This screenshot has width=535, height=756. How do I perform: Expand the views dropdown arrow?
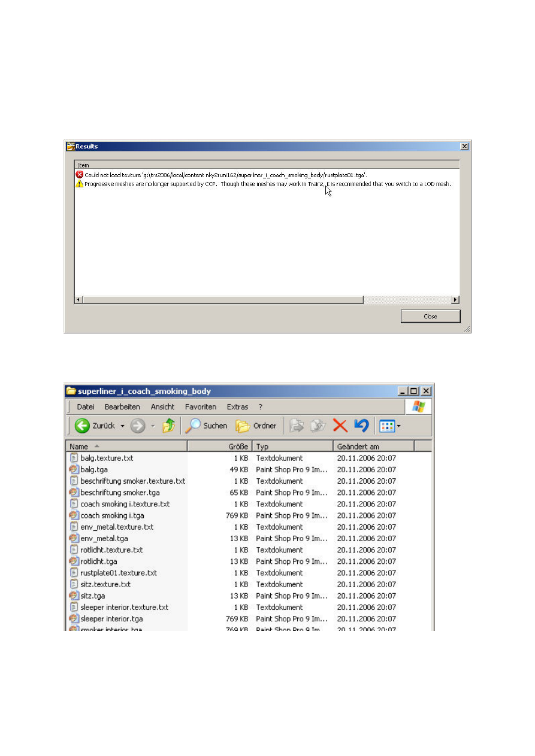398,426
